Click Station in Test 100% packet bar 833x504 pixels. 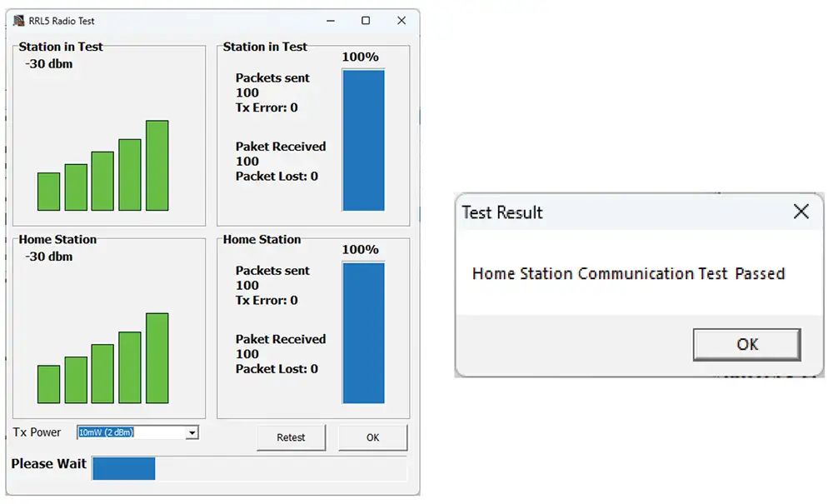click(x=363, y=140)
